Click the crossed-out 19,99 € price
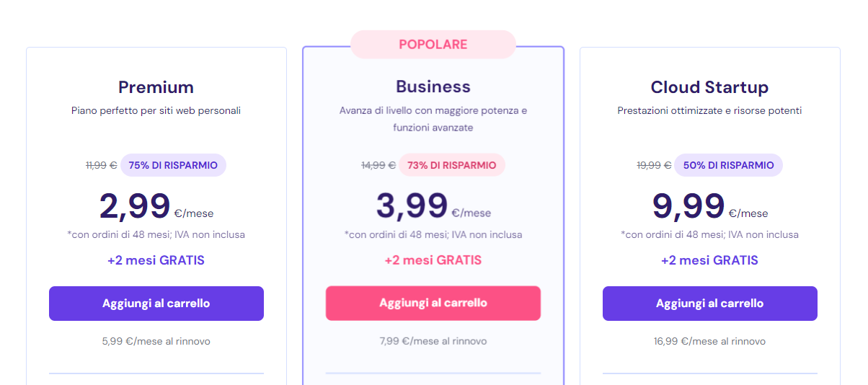The height and width of the screenshot is (385, 868). pos(655,165)
